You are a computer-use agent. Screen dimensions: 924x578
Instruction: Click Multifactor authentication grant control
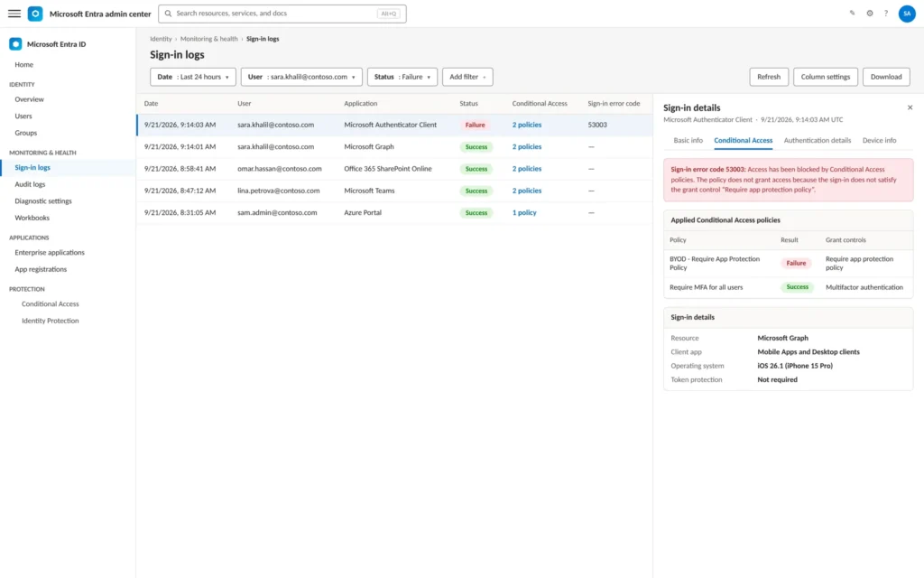[864, 287]
